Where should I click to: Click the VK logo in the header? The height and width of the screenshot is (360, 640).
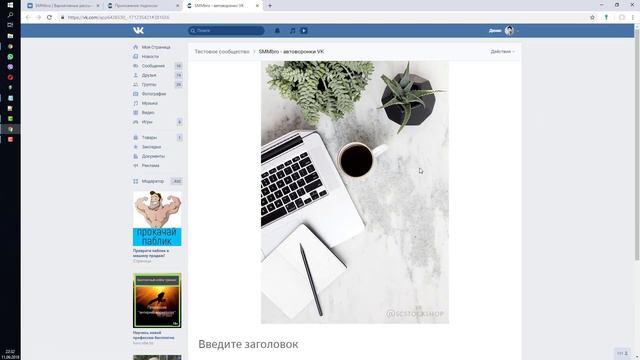[138, 31]
